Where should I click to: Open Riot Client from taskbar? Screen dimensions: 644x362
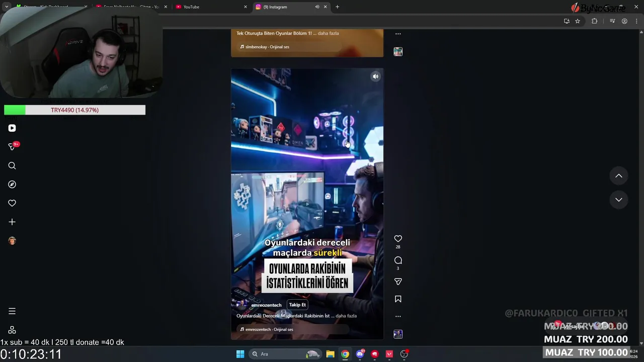pos(374,354)
